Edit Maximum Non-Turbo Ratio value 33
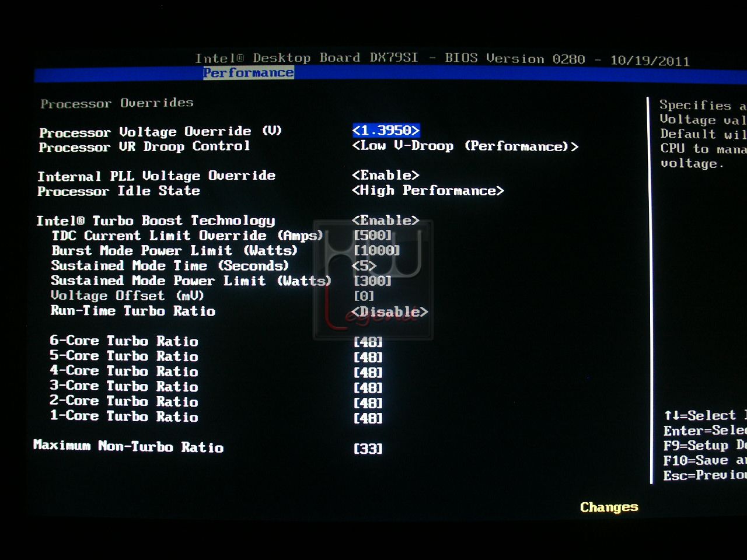Image resolution: width=747 pixels, height=560 pixels. coord(368,449)
